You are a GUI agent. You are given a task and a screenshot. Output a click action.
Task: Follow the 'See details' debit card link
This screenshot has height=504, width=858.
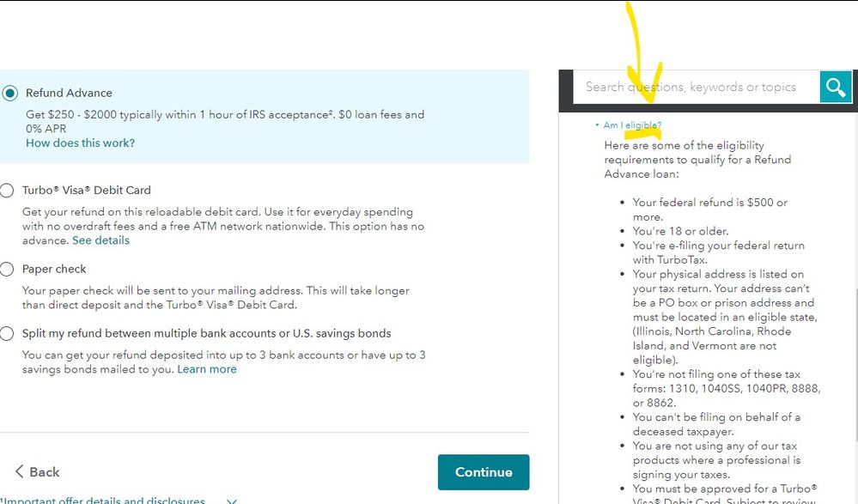100,240
